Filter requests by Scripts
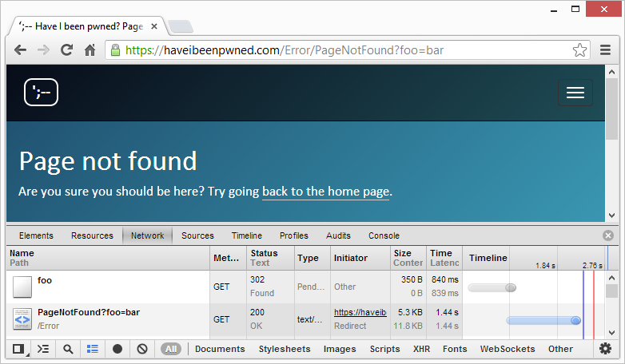 click(384, 350)
